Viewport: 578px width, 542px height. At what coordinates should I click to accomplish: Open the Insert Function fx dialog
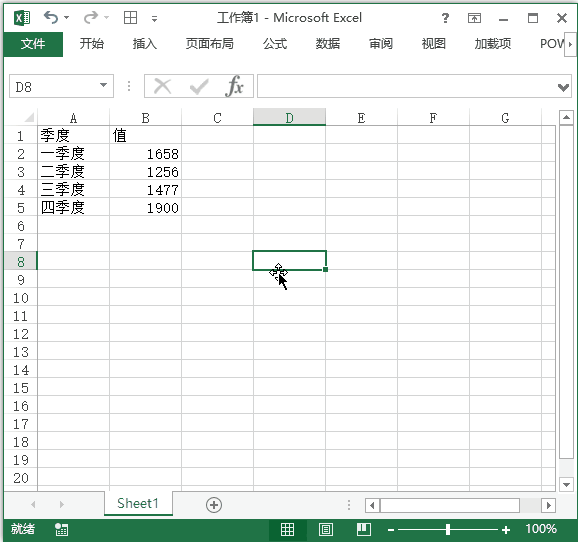pos(234,86)
